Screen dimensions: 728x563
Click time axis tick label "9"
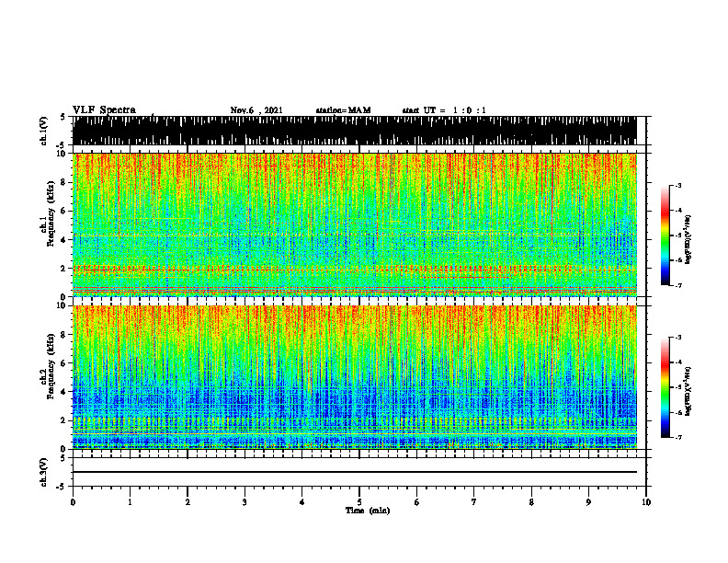(x=588, y=502)
